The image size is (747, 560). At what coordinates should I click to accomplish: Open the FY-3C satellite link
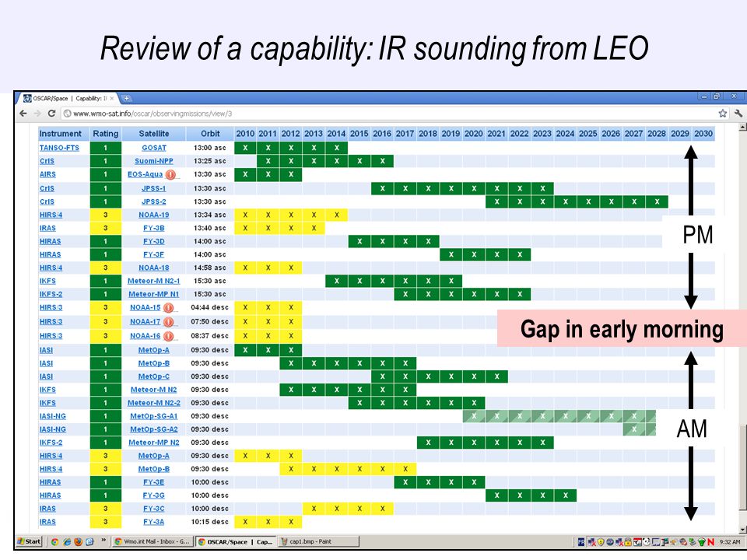[x=154, y=509]
